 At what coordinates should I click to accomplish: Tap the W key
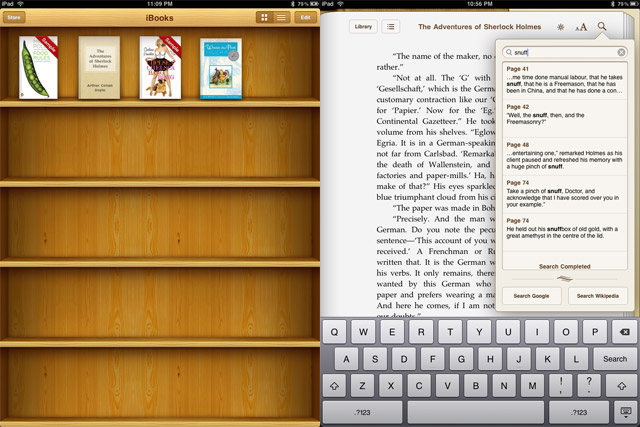coord(363,332)
